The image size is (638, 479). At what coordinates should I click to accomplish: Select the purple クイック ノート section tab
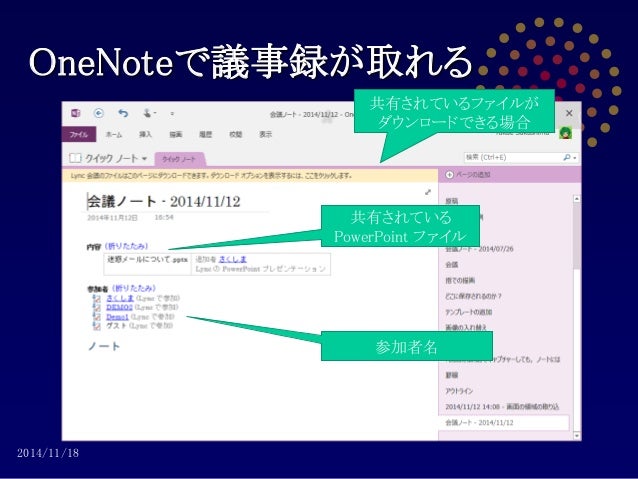pyautogui.click(x=179, y=159)
